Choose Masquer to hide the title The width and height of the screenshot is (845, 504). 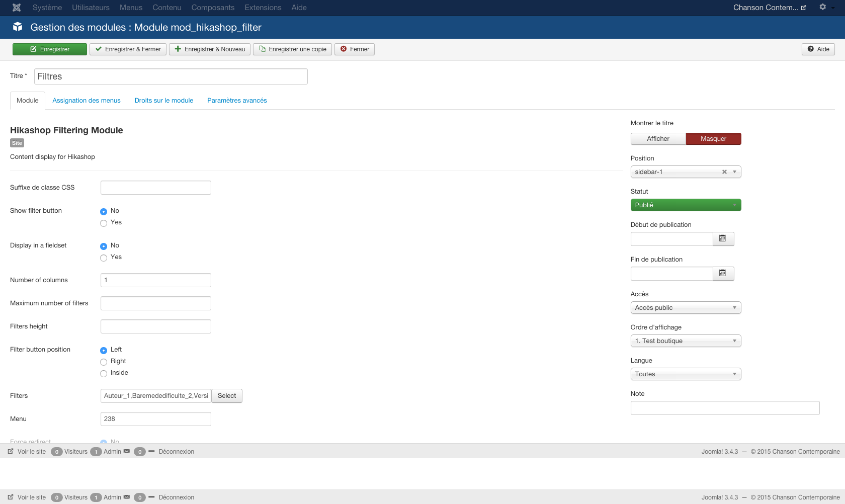713,139
